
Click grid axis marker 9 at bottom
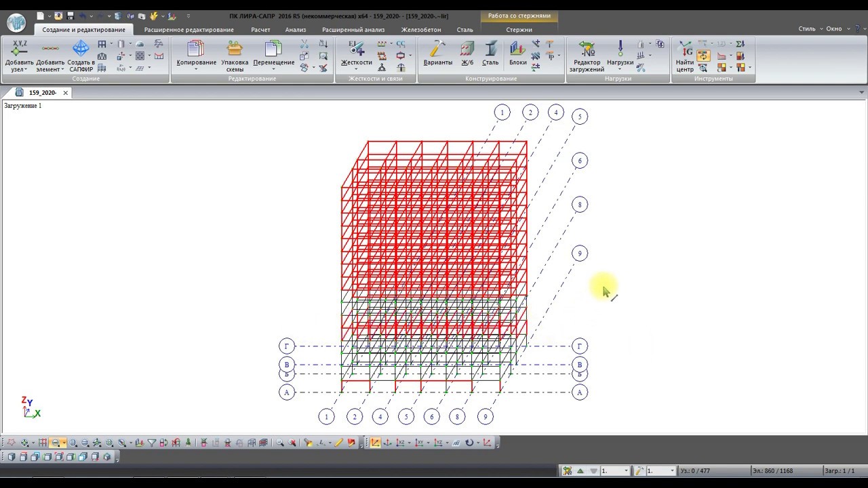coord(485,417)
